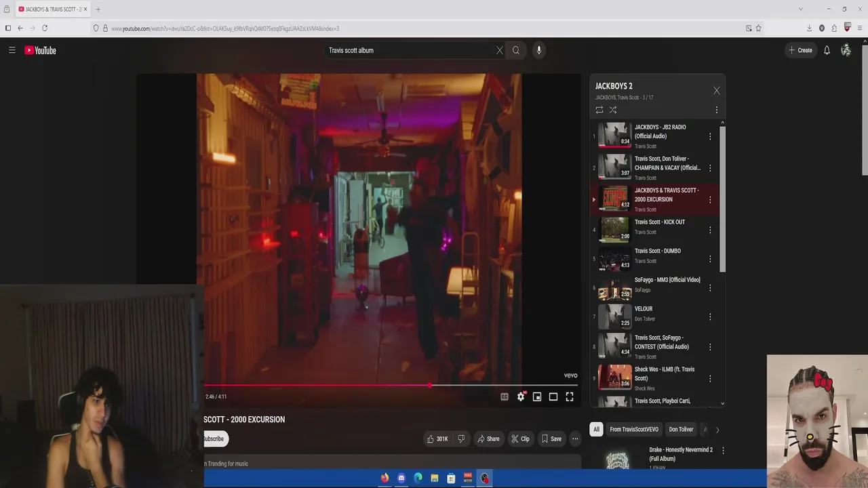The width and height of the screenshot is (868, 488).
Task: Open options for Drake Honestly Nevermind 2
Action: (723, 451)
